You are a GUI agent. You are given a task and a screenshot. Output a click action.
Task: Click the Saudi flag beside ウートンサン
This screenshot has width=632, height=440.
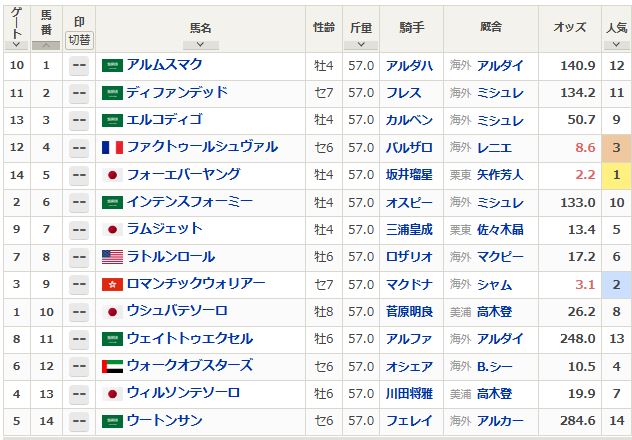point(112,421)
